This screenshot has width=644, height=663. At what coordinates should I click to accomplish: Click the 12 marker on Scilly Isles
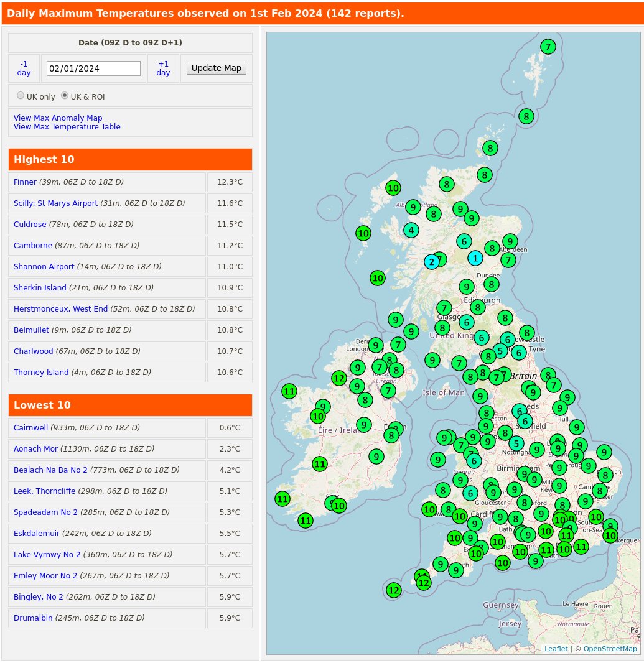pyautogui.click(x=393, y=590)
